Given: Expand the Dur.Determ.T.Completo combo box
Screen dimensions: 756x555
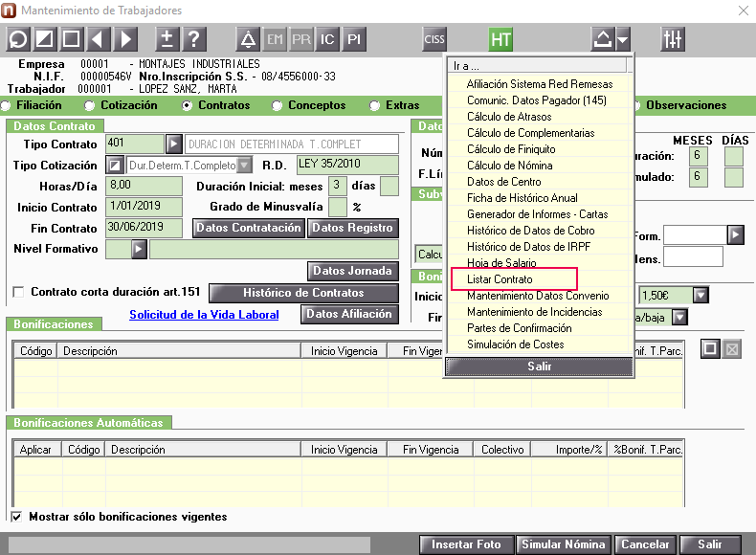Looking at the screenshot, I should [245, 166].
